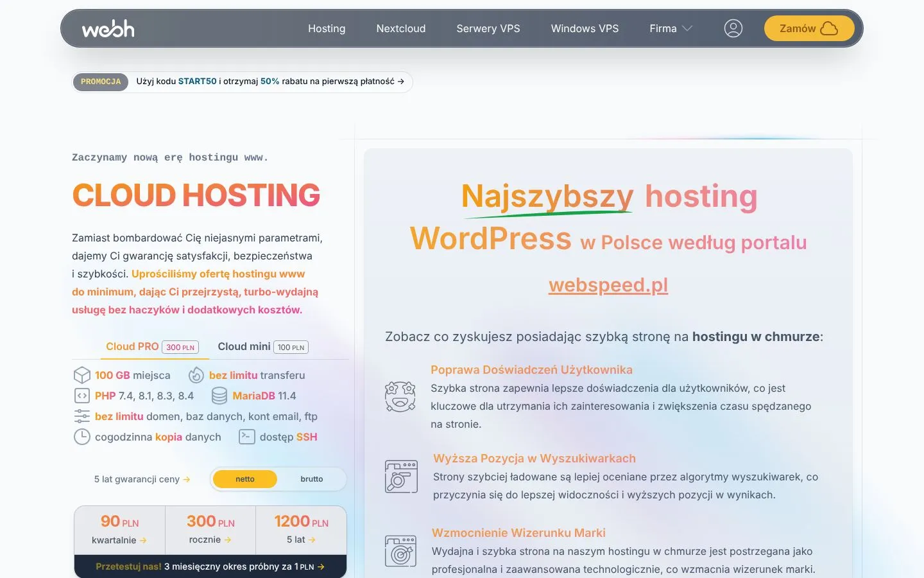
Task: Click the Wzmocnienie Wizerunku Marki heading
Action: (518, 533)
